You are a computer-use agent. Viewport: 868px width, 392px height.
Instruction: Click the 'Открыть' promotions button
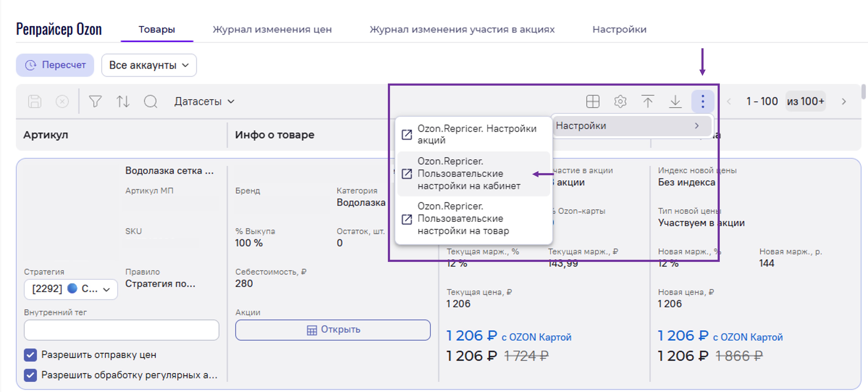pyautogui.click(x=333, y=330)
